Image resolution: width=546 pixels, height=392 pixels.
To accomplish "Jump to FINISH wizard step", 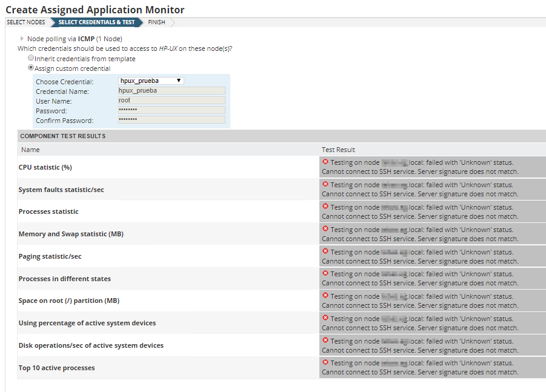I will click(x=156, y=22).
